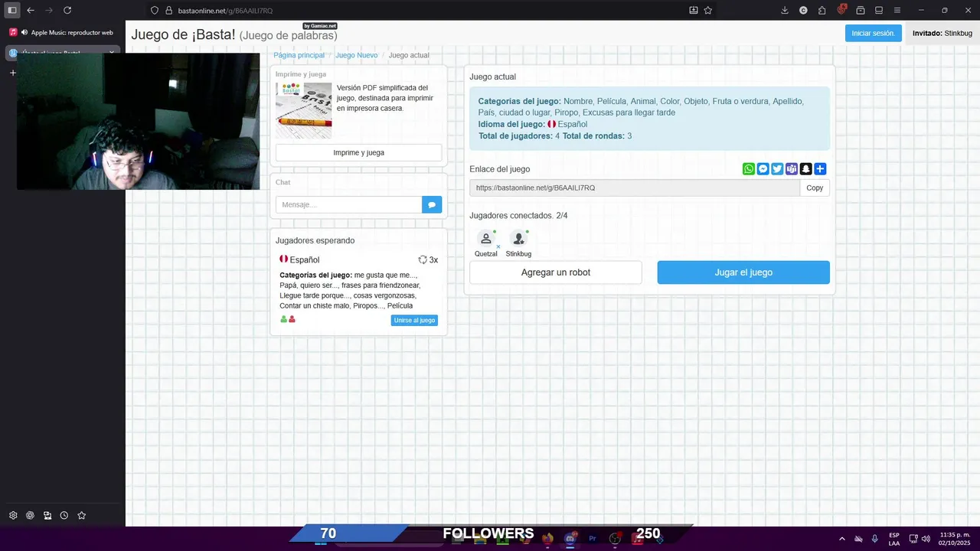Share game link via WhatsApp icon
The image size is (980, 551).
(749, 169)
